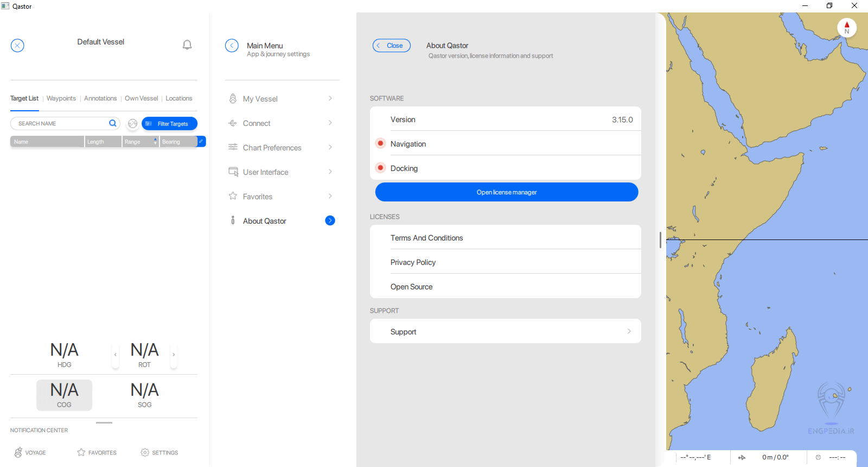Click the blue edit pencil on the table header
The image size is (868, 467).
tap(201, 141)
